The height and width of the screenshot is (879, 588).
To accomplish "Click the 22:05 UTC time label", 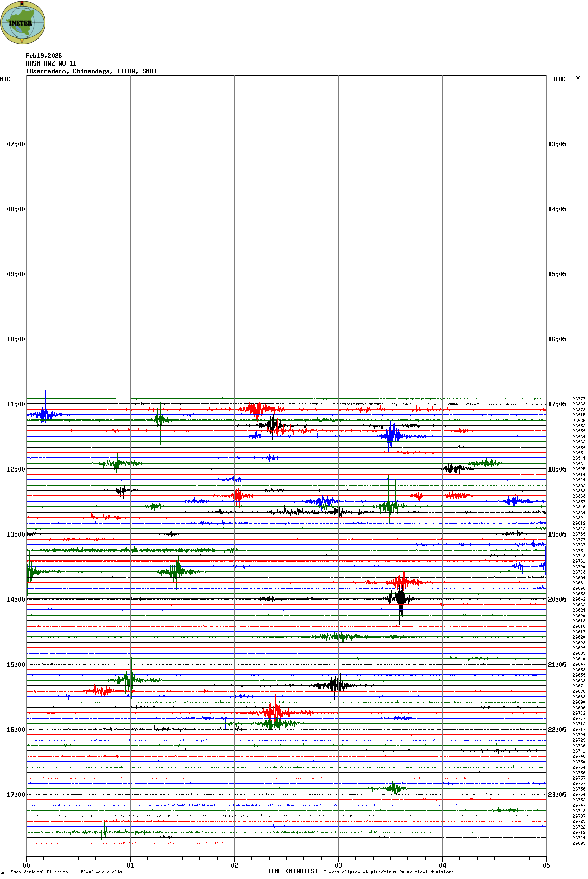I will (x=557, y=730).
